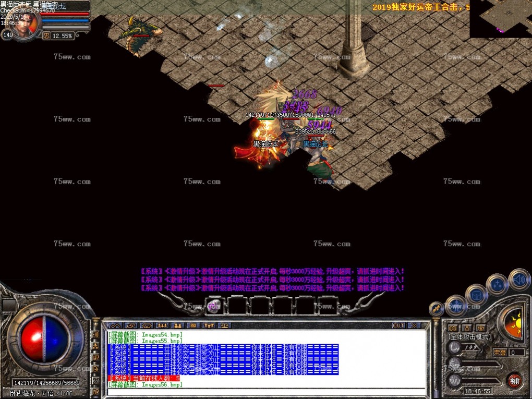The height and width of the screenshot is (399, 532).
Task: Click the three-people group icon in chat toolbar
Action: (162, 325)
